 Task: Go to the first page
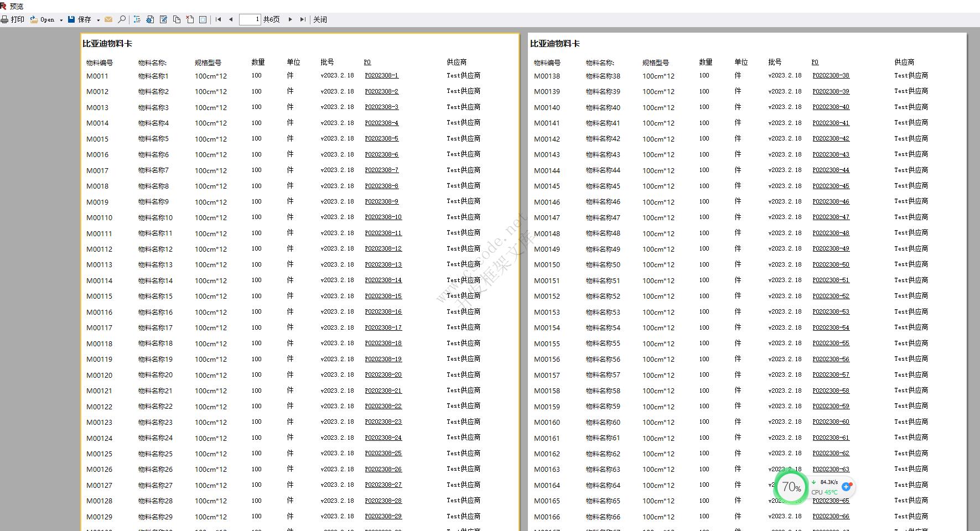218,19
